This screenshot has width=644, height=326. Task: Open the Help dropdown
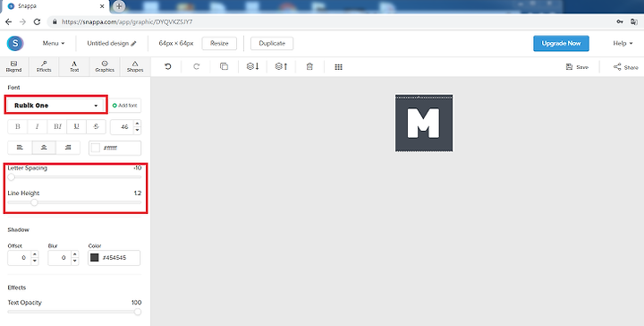coord(623,43)
